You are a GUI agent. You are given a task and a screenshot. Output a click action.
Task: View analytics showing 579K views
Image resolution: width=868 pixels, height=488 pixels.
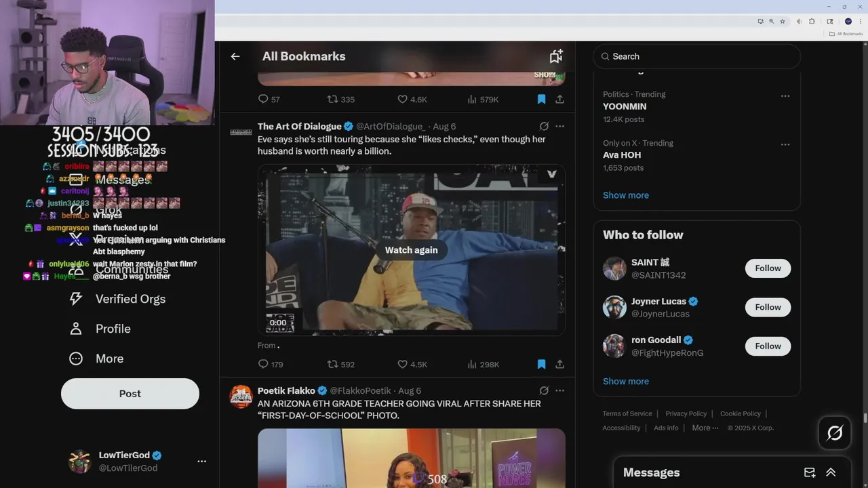click(x=484, y=99)
